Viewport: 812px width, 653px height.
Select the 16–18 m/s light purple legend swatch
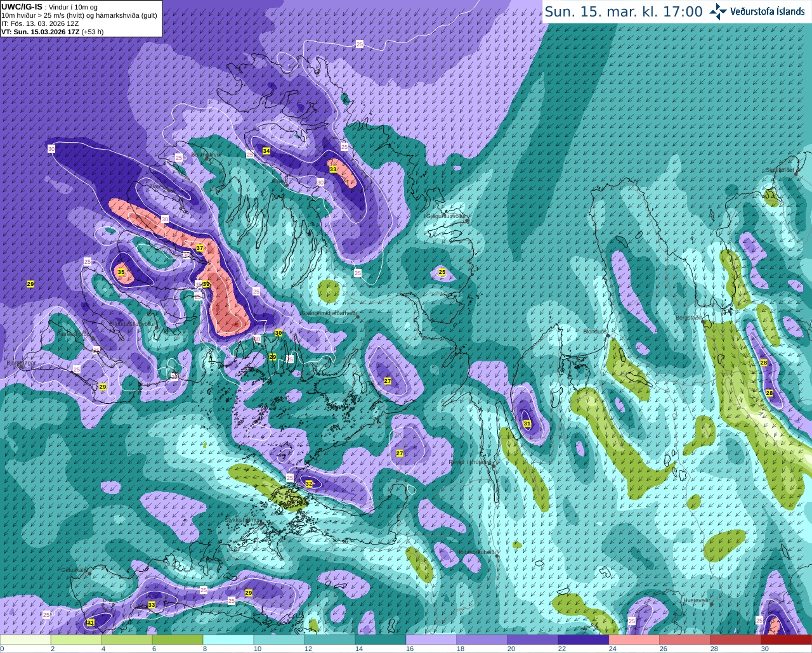431,640
